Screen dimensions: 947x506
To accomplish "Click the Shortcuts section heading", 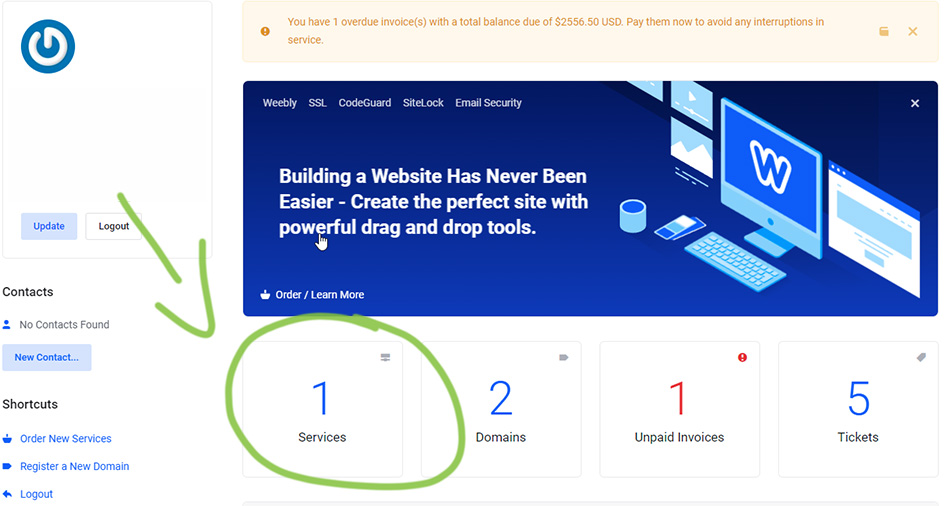I will coord(30,404).
